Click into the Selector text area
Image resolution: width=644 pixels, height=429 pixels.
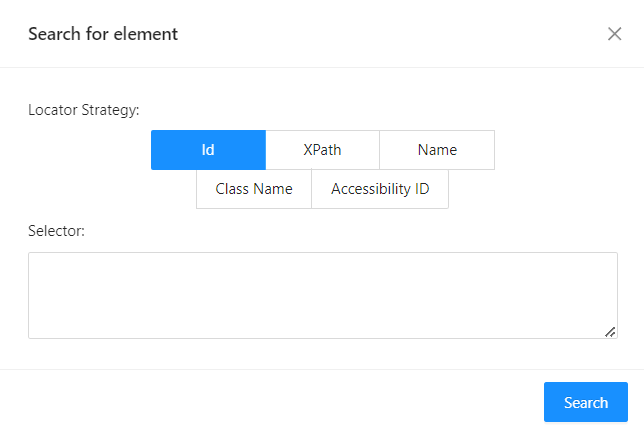322,295
